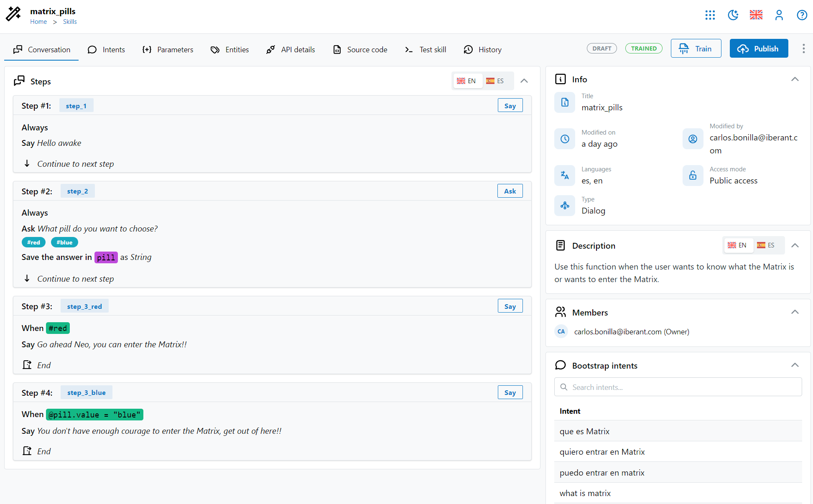Screen dimensions: 813x504
Task: Click the Publish button
Action: pyautogui.click(x=759, y=48)
